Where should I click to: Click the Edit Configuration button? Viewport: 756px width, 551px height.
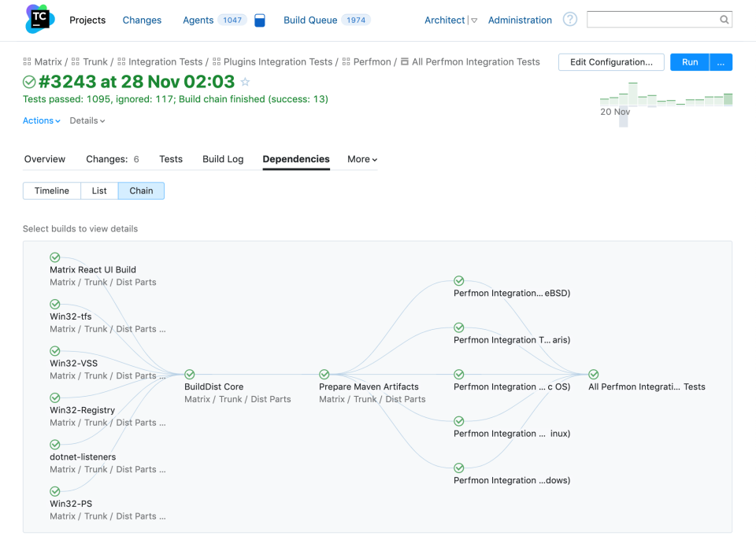[611, 62]
